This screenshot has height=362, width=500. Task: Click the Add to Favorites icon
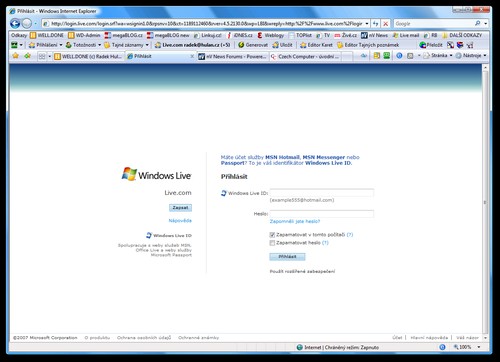pos(27,56)
